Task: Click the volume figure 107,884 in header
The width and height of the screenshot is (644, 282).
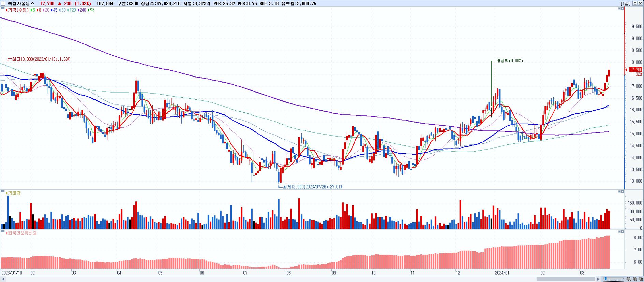Action: (x=105, y=3)
